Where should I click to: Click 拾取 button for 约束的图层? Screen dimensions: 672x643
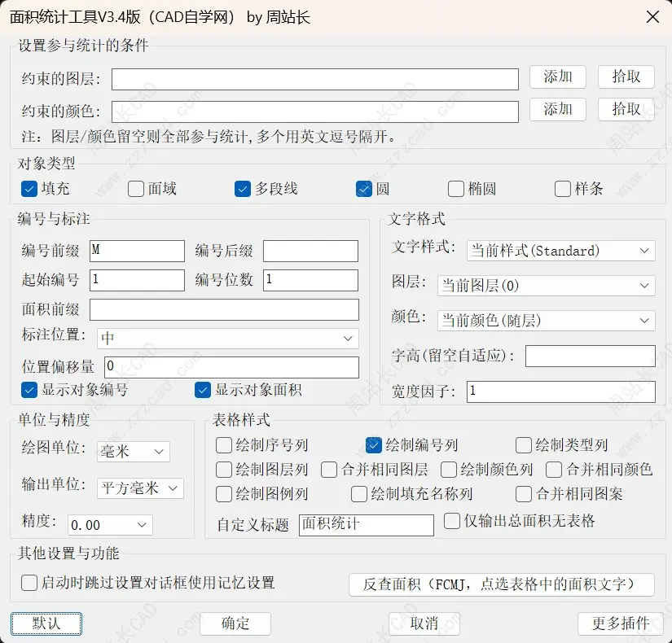[x=626, y=77]
